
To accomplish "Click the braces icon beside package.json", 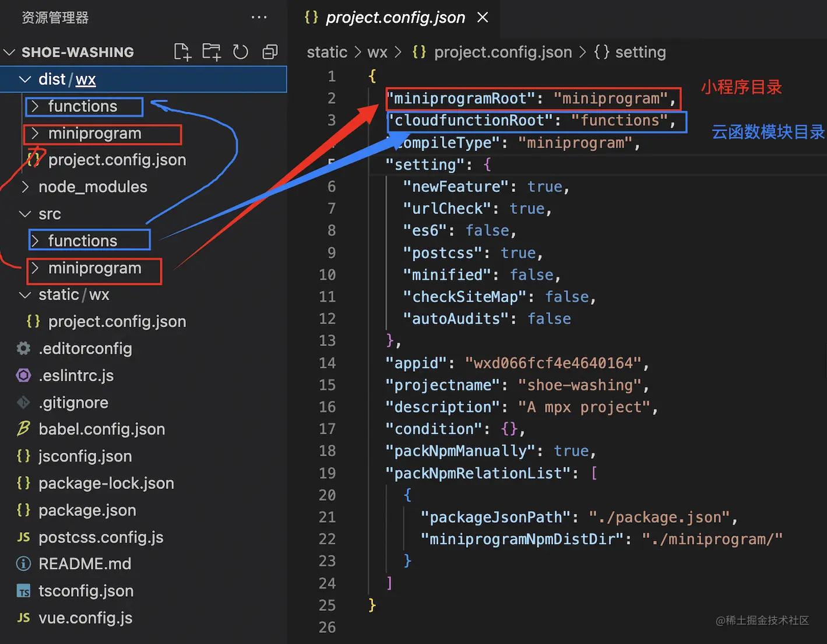I will coord(23,510).
